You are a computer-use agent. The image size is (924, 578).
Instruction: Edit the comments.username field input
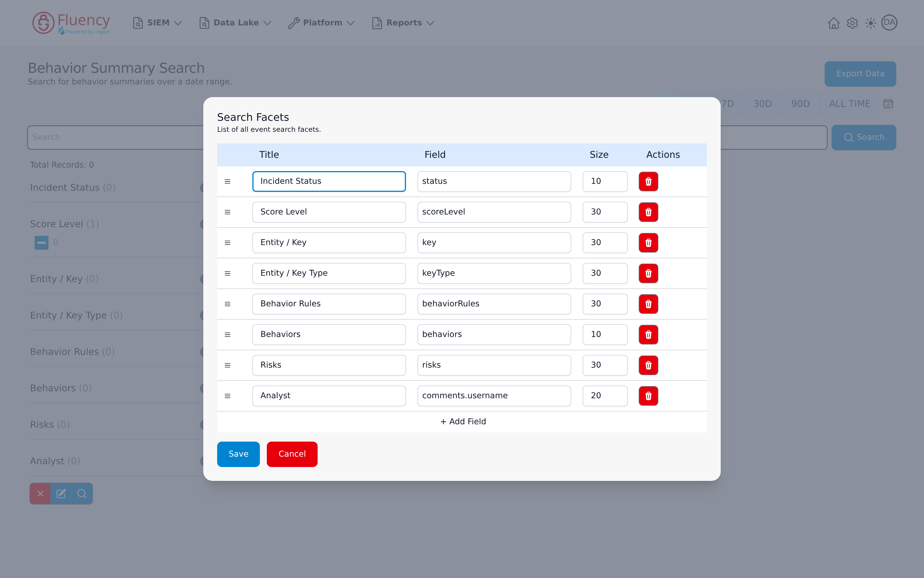[494, 396]
